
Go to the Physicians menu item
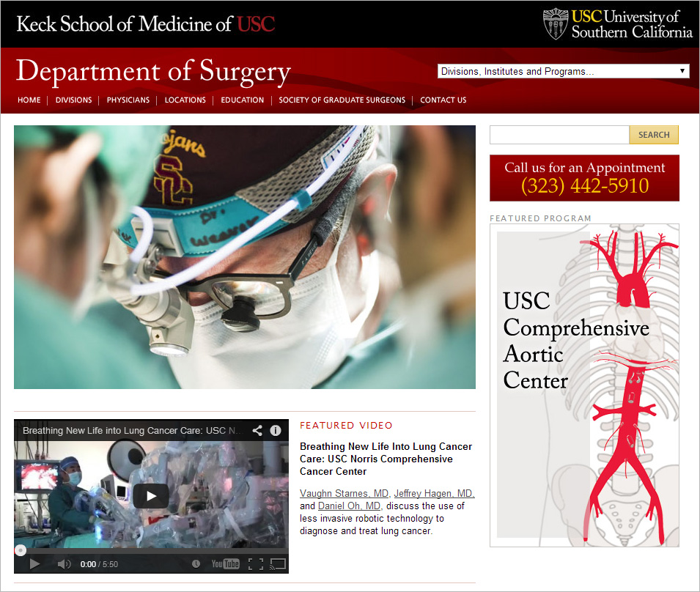click(x=128, y=100)
